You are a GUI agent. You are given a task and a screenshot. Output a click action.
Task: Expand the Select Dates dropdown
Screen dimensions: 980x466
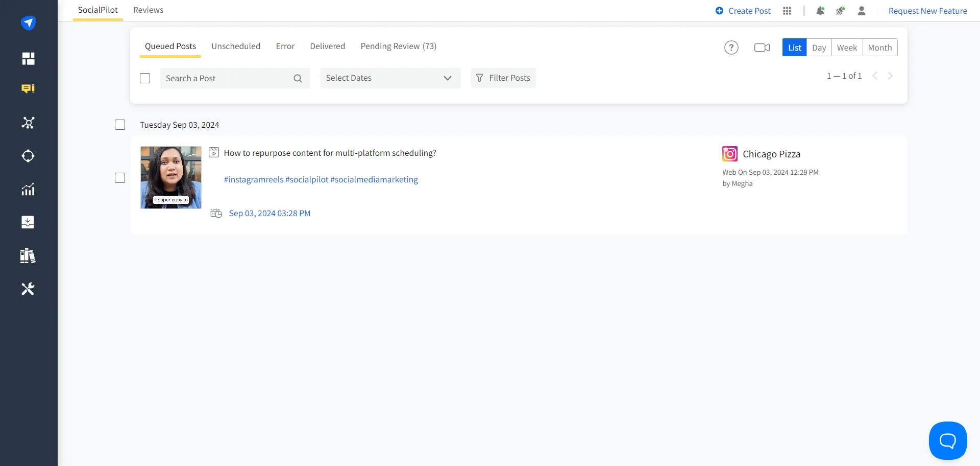[x=390, y=78]
